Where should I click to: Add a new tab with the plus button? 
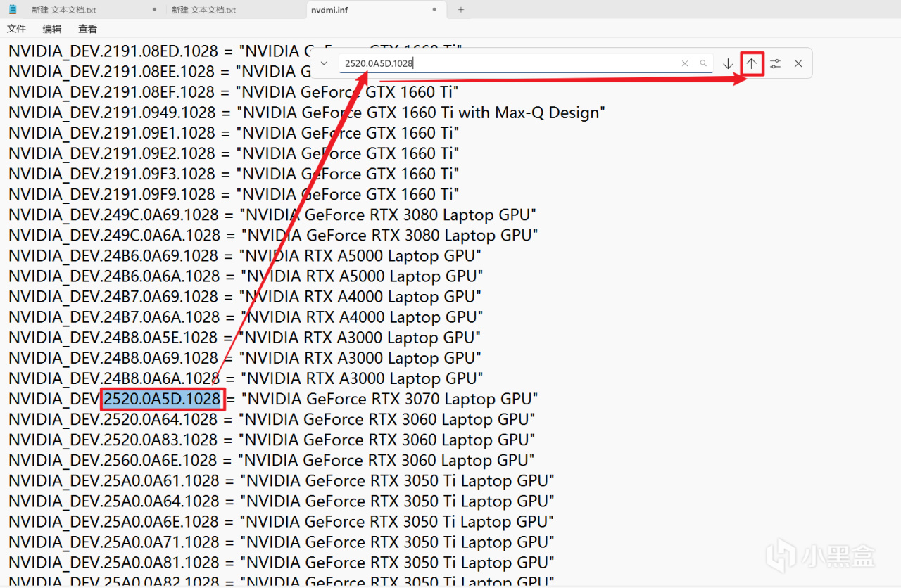click(461, 10)
